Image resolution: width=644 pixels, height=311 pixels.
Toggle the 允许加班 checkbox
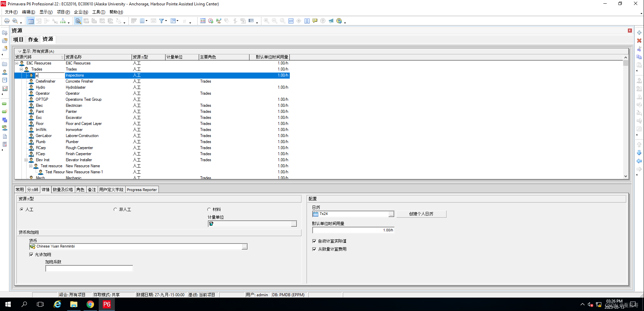31,255
